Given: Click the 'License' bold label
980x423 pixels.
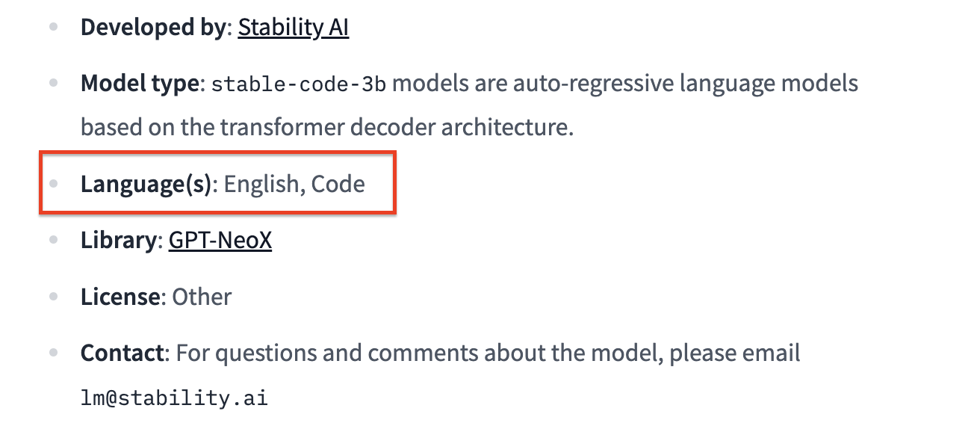Looking at the screenshot, I should point(120,297).
